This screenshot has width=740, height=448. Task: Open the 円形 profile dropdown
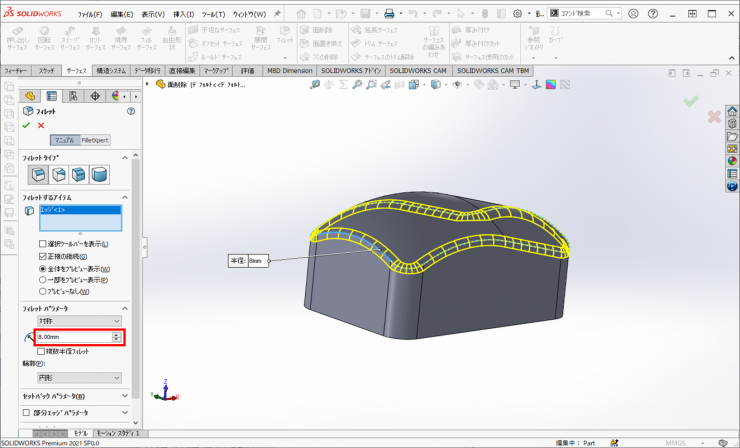tap(80, 378)
